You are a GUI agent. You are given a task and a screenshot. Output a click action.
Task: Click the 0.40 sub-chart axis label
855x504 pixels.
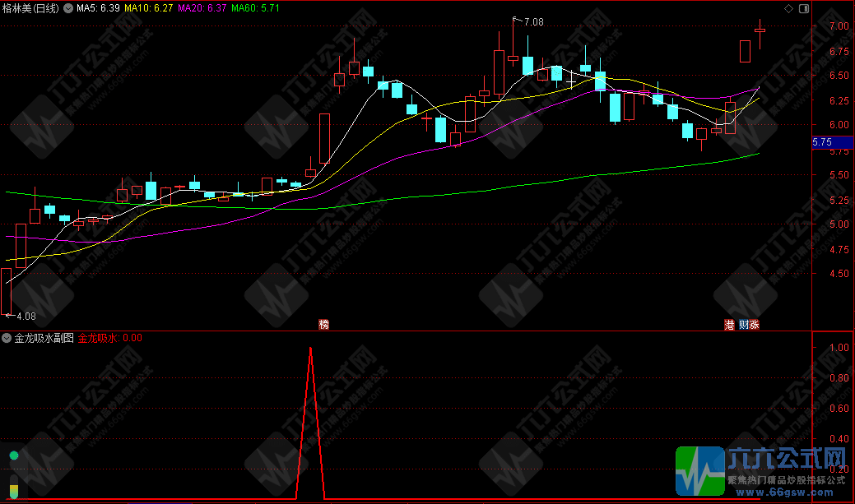839,438
